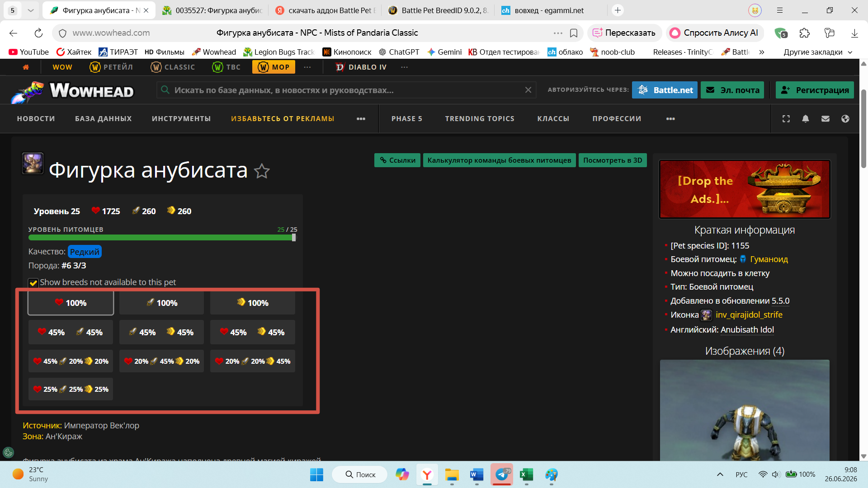The image size is (868, 488).
Task: Open Telegram from the taskbar
Action: [x=502, y=474]
